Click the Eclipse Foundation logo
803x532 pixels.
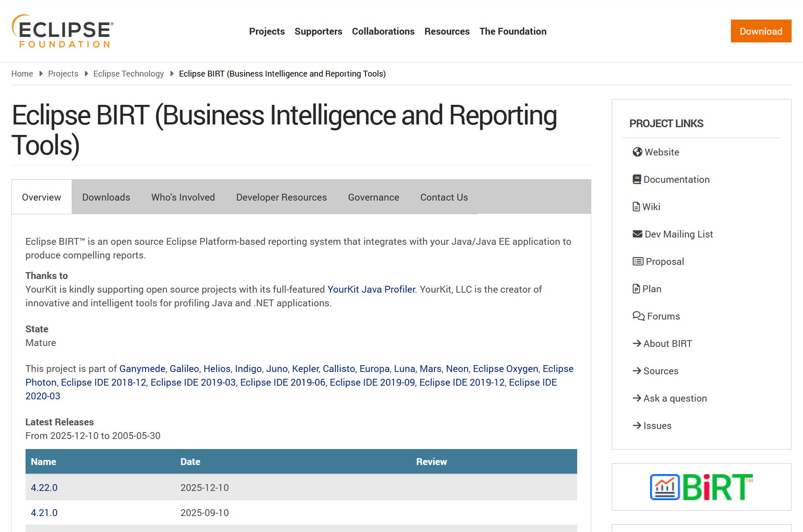click(63, 31)
